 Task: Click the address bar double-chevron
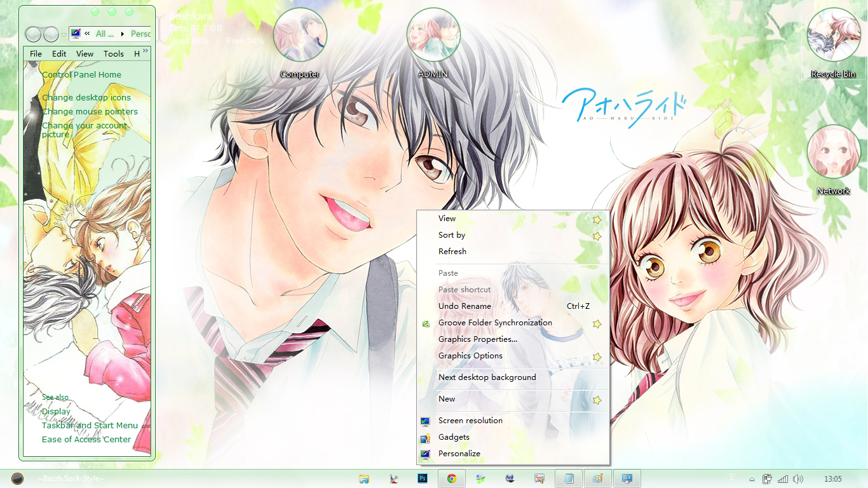click(x=87, y=34)
